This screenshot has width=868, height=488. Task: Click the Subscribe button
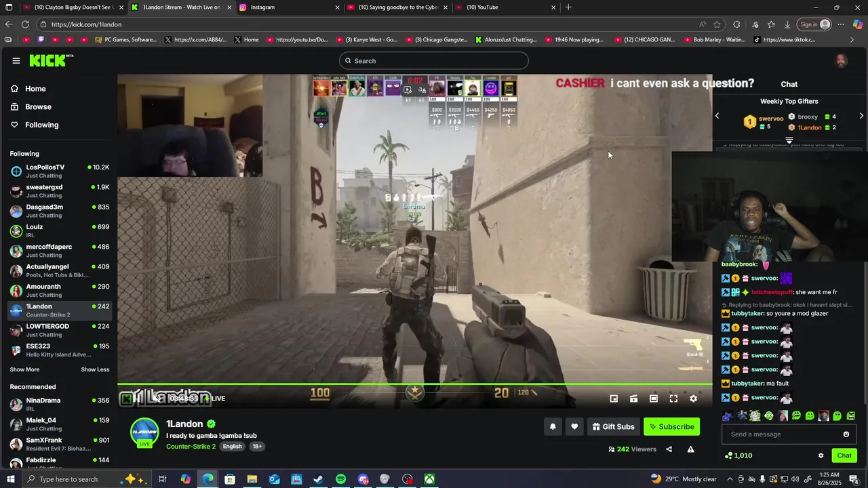[x=671, y=426]
